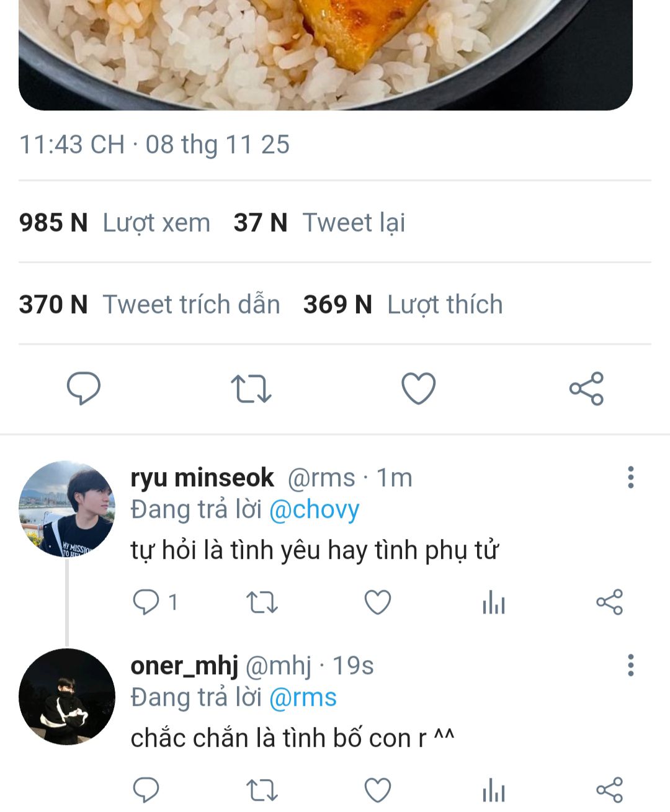Open more options for ryu minseok's reply
This screenshot has width=670, height=812.
point(630,478)
